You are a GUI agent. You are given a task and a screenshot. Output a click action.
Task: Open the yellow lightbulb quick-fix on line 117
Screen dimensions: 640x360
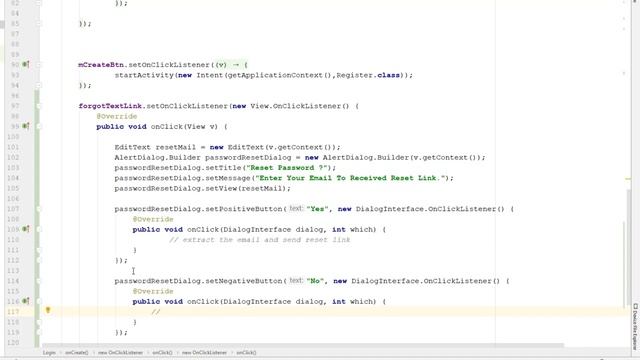click(48, 311)
